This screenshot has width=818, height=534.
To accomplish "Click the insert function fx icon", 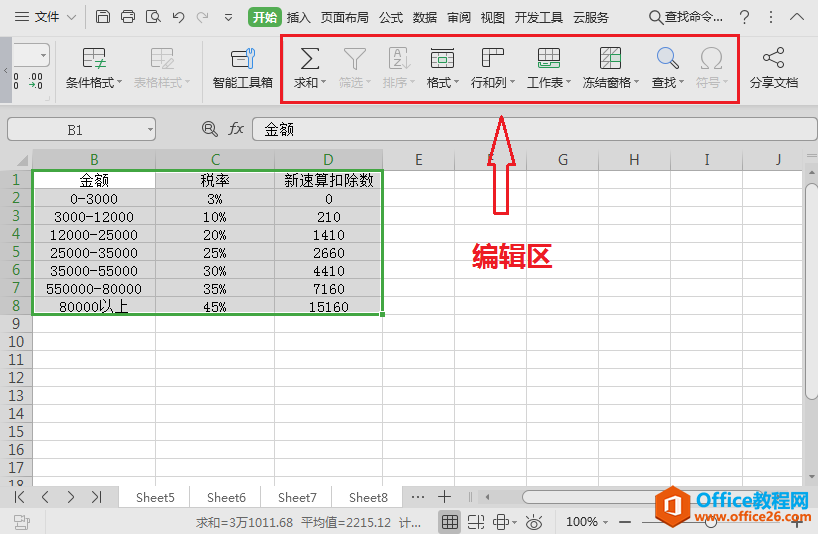I will (236, 129).
